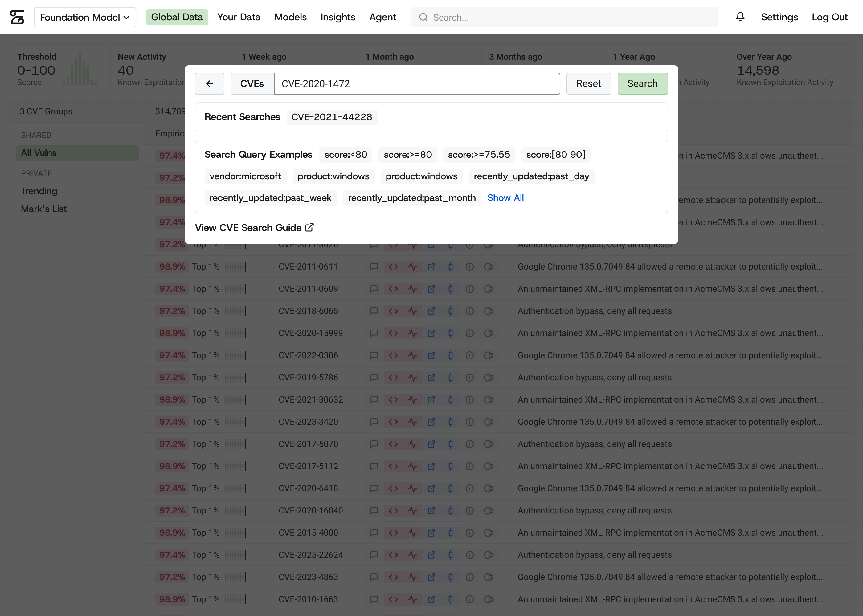Click the activity pulse icon for CVE-2011-0611
The width and height of the screenshot is (863, 616).
tap(412, 267)
